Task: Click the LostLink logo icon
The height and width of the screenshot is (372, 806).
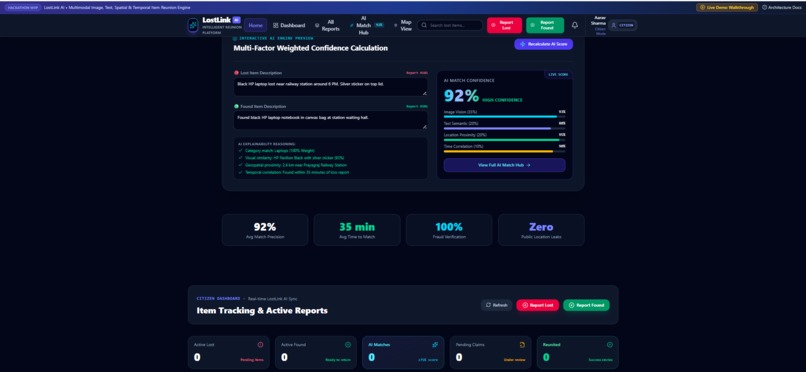Action: pyautogui.click(x=193, y=25)
